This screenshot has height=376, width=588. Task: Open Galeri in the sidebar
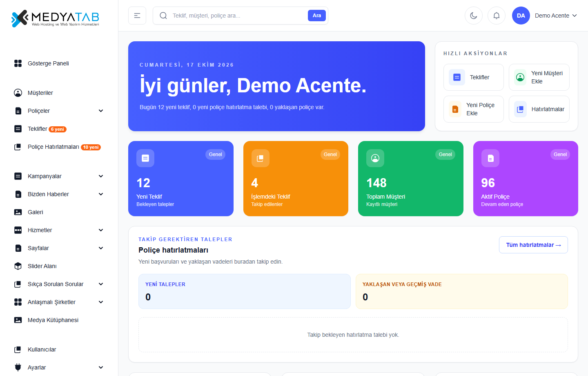point(59,212)
